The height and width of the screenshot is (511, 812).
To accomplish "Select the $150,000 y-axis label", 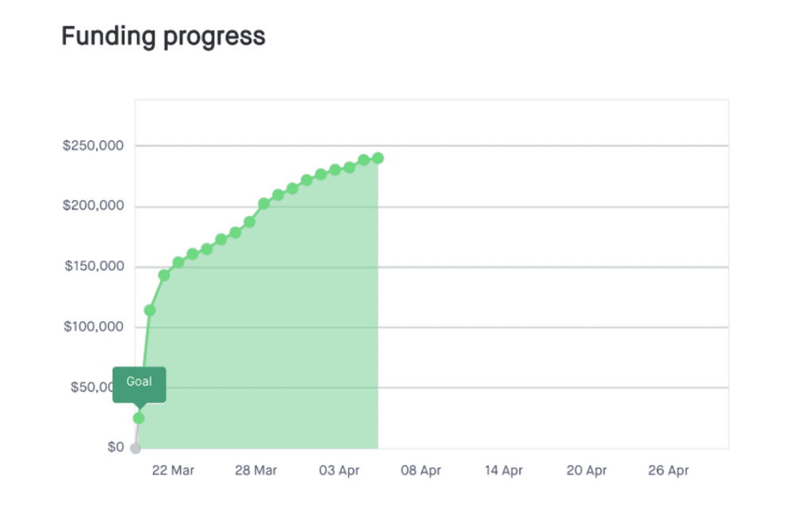I will coord(94,267).
